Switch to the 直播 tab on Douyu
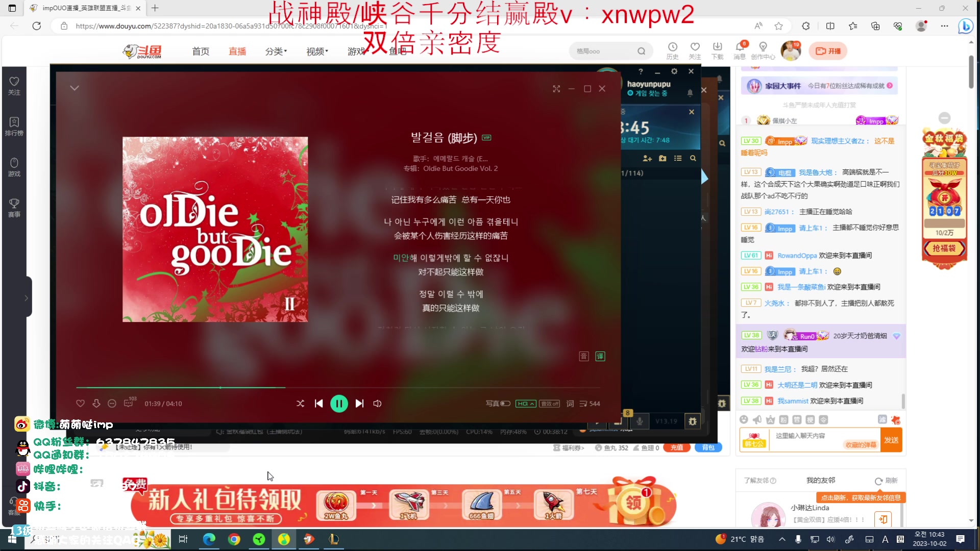Image resolution: width=980 pixels, height=551 pixels. pyautogui.click(x=237, y=51)
